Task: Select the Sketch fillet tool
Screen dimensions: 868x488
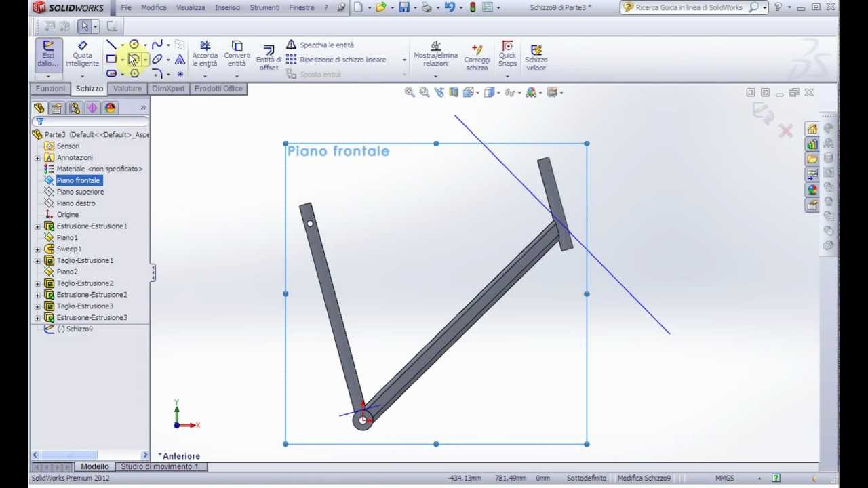Action: [157, 73]
